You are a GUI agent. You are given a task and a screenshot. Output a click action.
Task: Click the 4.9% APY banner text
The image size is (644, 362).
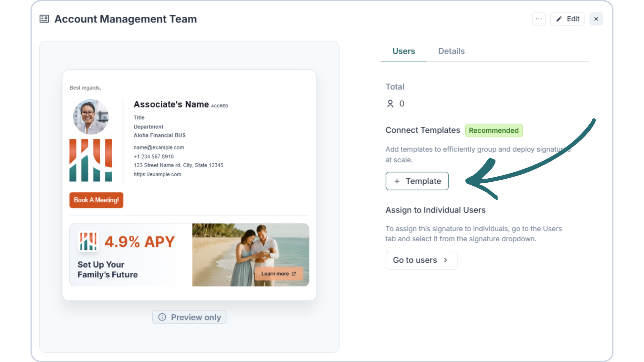[140, 242]
